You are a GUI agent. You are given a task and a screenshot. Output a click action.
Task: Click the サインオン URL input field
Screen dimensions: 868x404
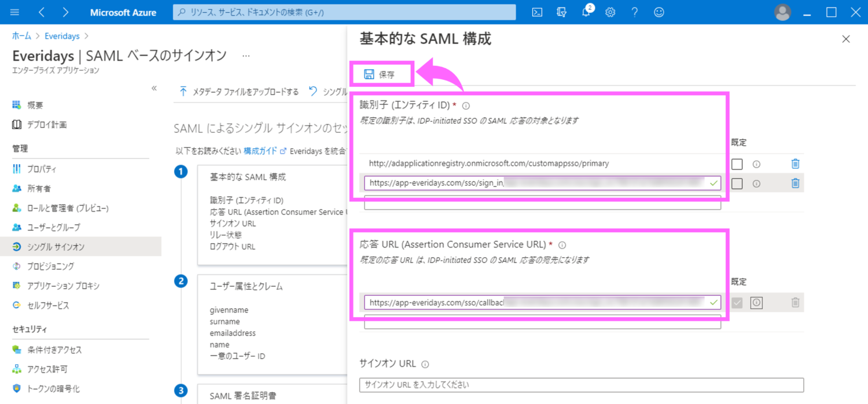point(581,385)
